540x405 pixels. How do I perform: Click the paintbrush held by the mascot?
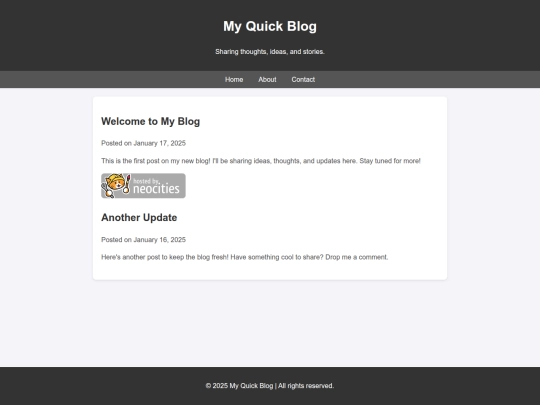tap(127, 183)
